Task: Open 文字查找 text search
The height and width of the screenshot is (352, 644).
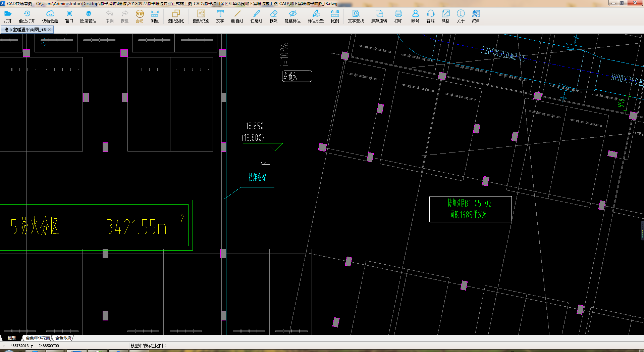Action: click(356, 16)
